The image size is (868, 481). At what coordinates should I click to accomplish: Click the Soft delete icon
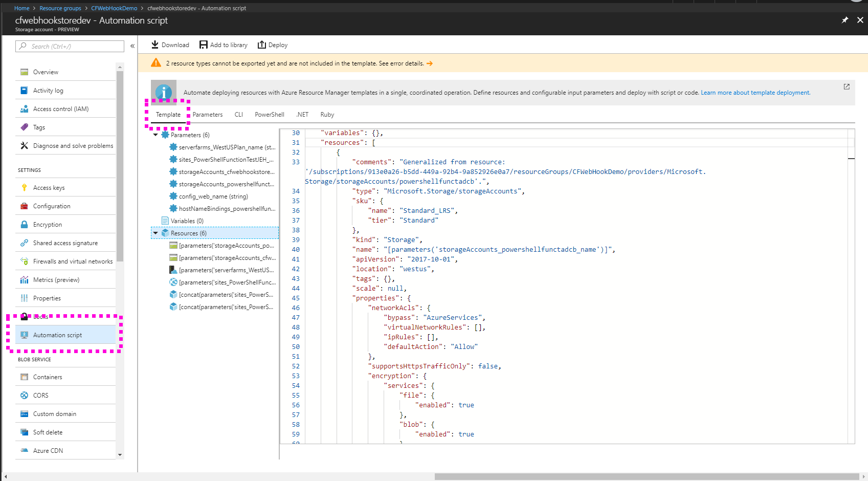tap(24, 432)
